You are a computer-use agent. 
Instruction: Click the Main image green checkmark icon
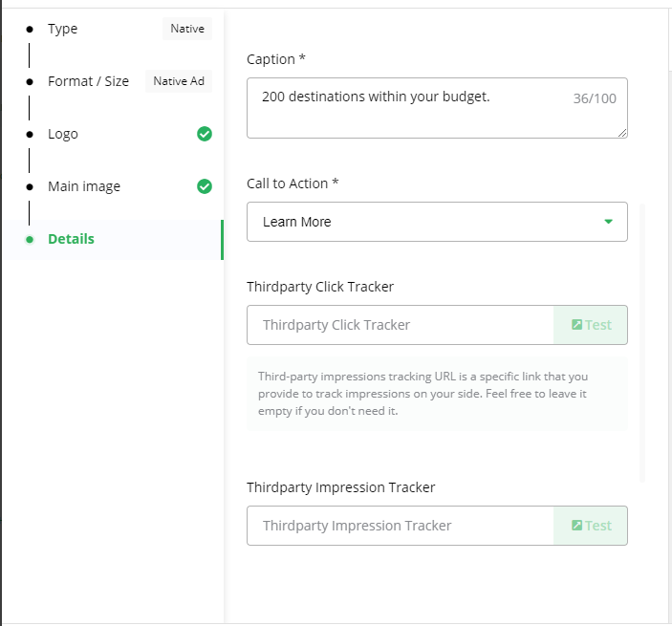pyautogui.click(x=205, y=186)
